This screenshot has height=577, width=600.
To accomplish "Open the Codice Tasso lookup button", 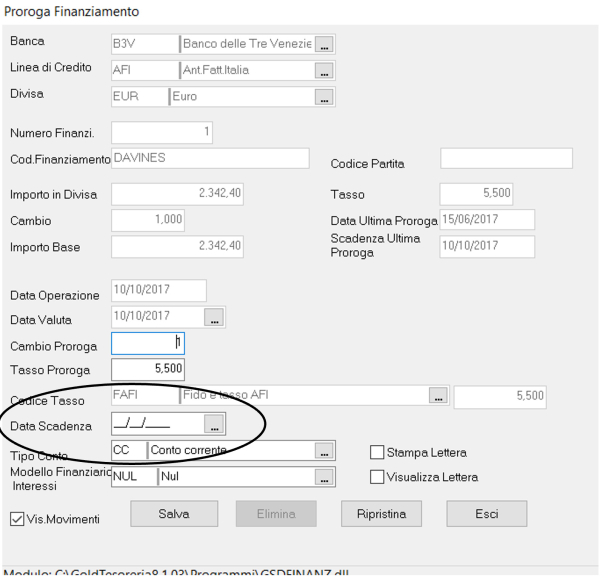I will [x=437, y=396].
